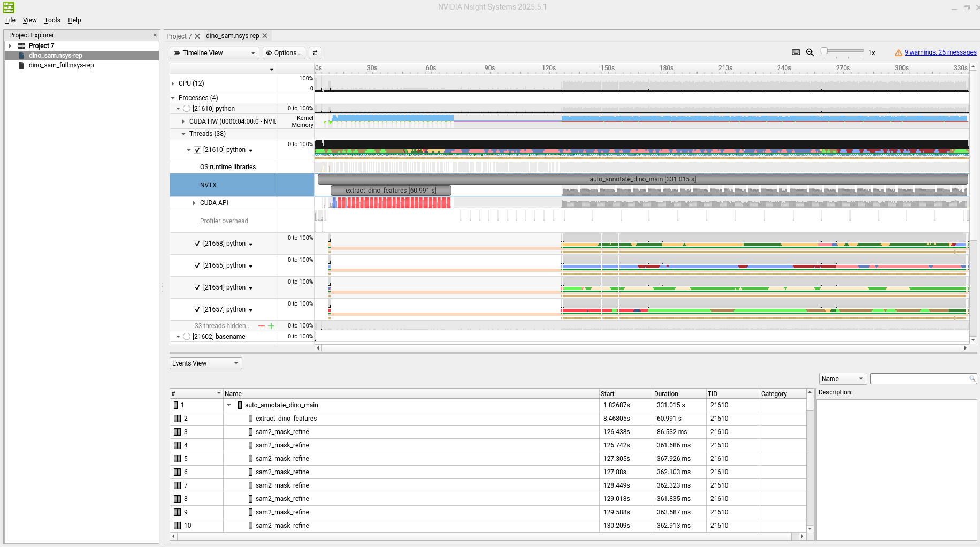Click the timeline zoom slider handle
This screenshot has width=980, height=547.
(824, 51)
